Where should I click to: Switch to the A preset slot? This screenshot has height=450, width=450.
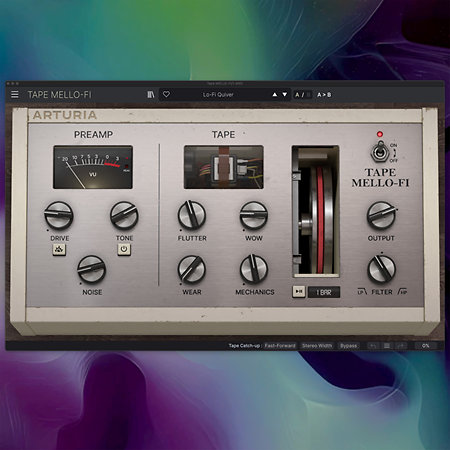coord(297,95)
